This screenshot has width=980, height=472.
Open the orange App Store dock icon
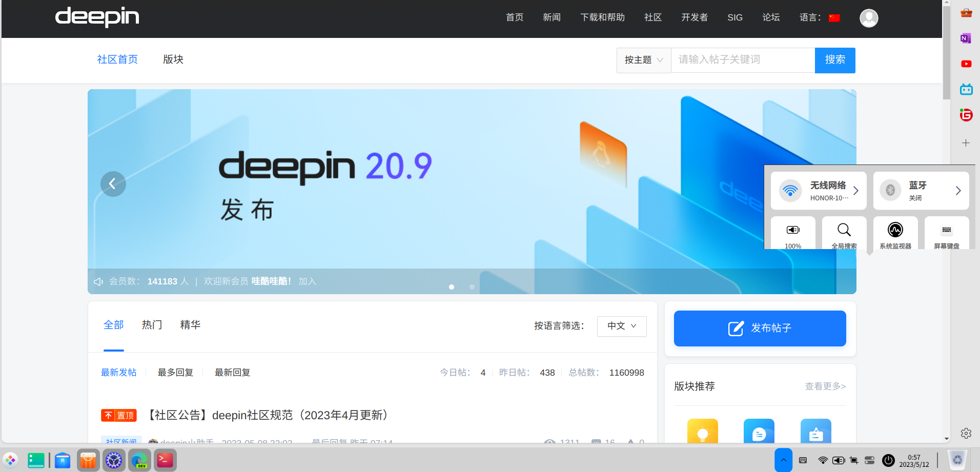pyautogui.click(x=88, y=460)
